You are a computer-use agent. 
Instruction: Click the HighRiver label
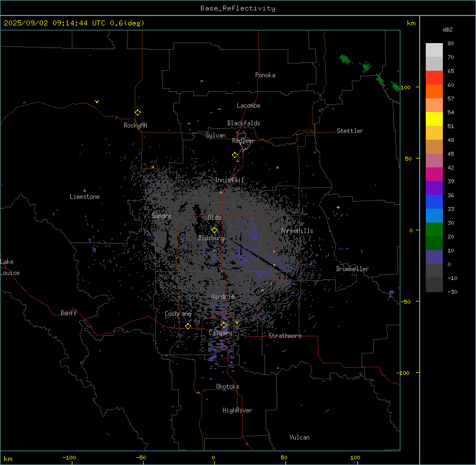(237, 410)
